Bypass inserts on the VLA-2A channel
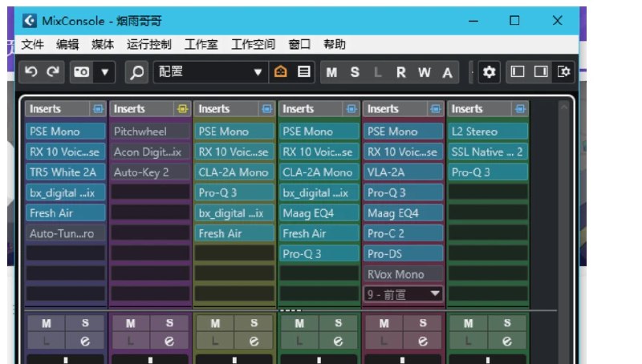The image size is (642, 364). pos(435,109)
